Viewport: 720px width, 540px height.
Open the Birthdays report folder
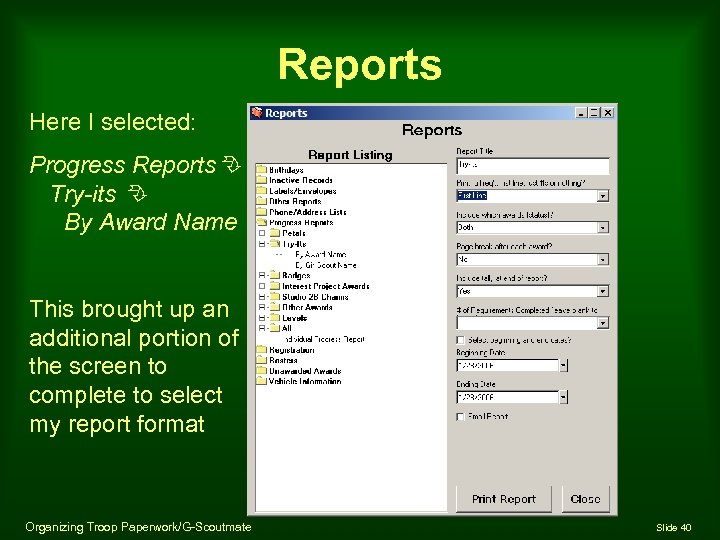pos(286,170)
